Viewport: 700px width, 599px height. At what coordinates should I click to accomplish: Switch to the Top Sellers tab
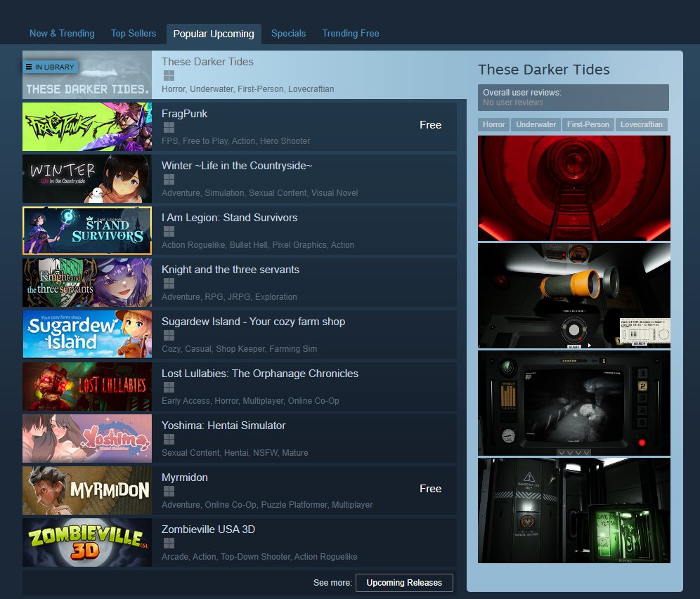pyautogui.click(x=133, y=33)
